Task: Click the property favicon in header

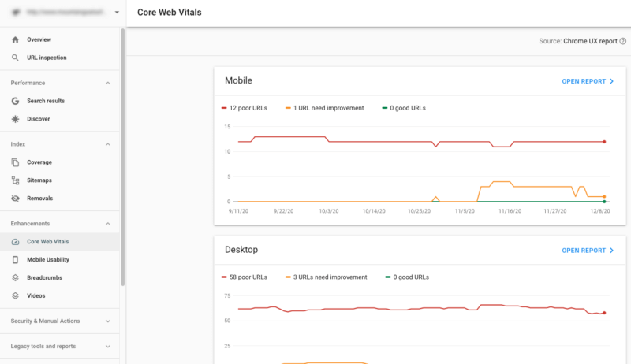Action: [16, 12]
